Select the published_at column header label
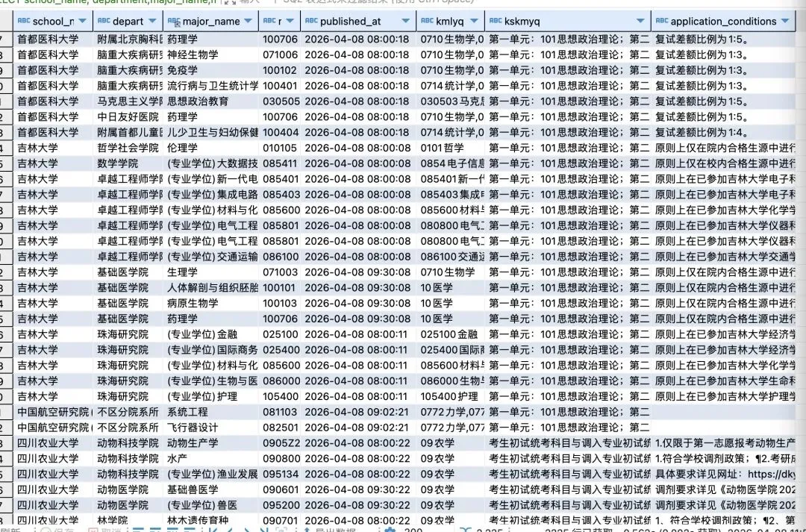 (351, 22)
